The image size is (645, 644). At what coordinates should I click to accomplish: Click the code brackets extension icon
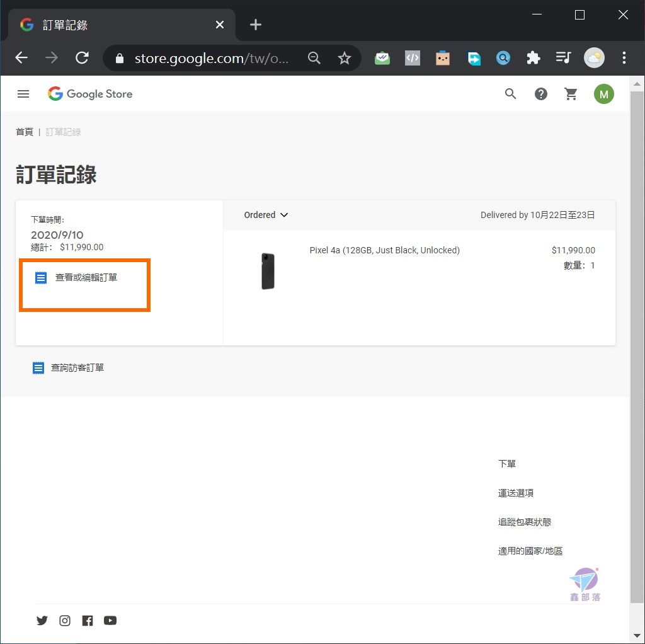(x=412, y=58)
